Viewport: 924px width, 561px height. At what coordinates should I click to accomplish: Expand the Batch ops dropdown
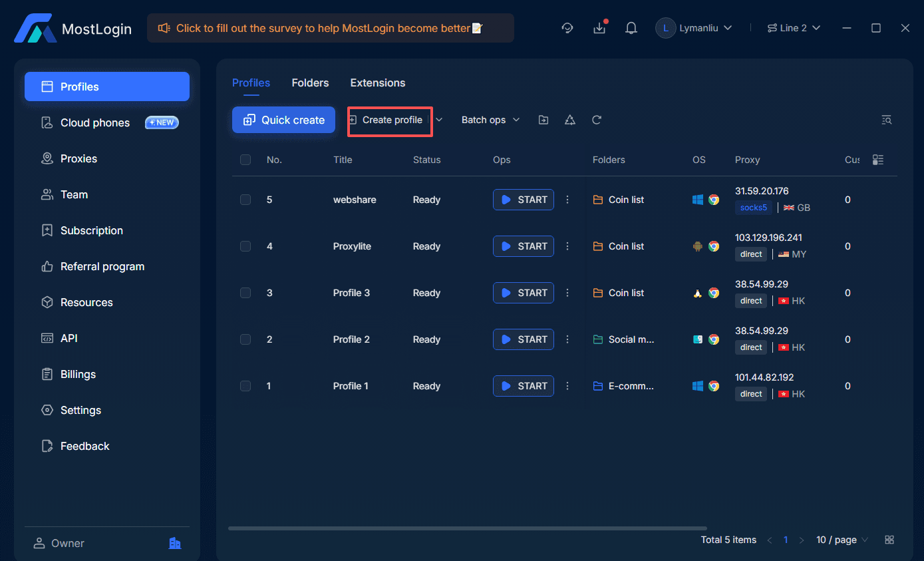[490, 120]
